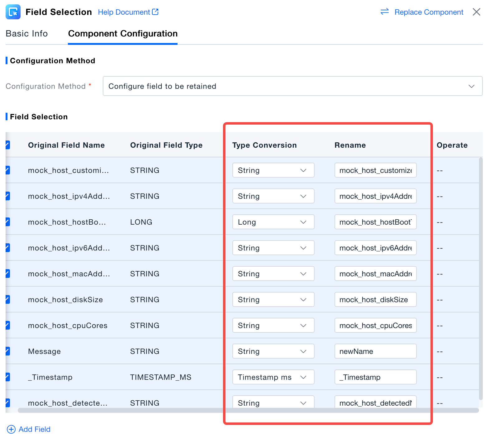Click the chevron in the Long type dropdown
Viewport: 489px width, 448px height.
(x=303, y=222)
